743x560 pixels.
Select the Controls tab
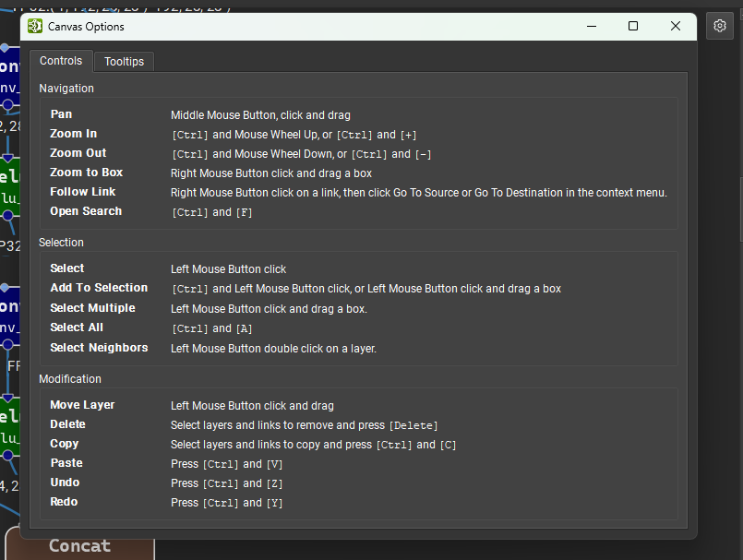61,60
